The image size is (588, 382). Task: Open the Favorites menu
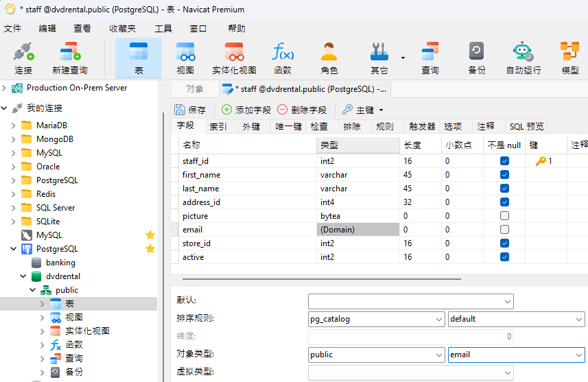pyautogui.click(x=123, y=29)
